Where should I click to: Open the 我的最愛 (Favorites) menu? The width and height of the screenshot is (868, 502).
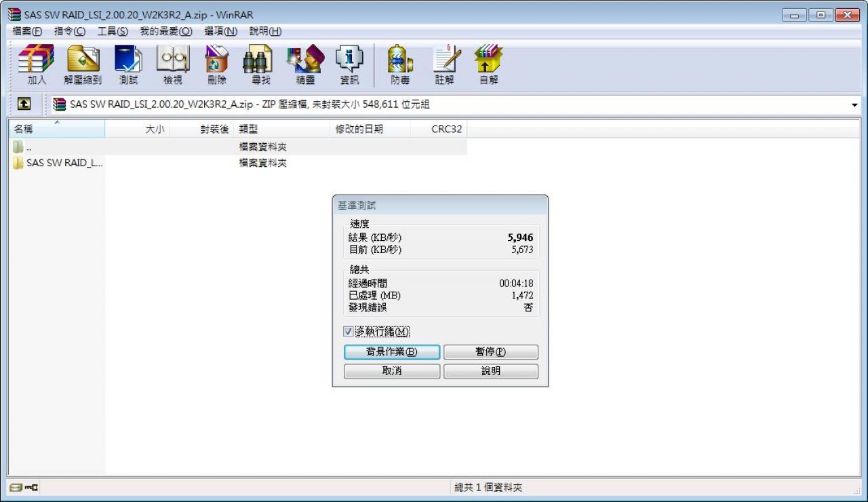tap(166, 31)
